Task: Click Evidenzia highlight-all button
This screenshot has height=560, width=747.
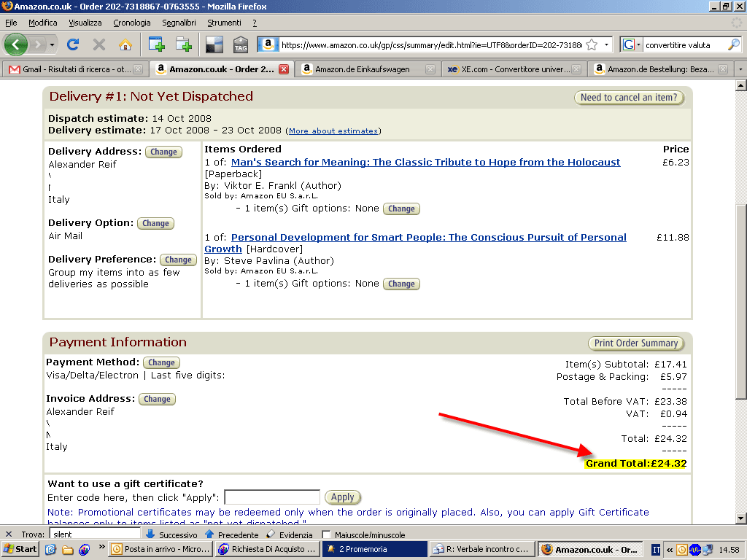Action: click(289, 534)
